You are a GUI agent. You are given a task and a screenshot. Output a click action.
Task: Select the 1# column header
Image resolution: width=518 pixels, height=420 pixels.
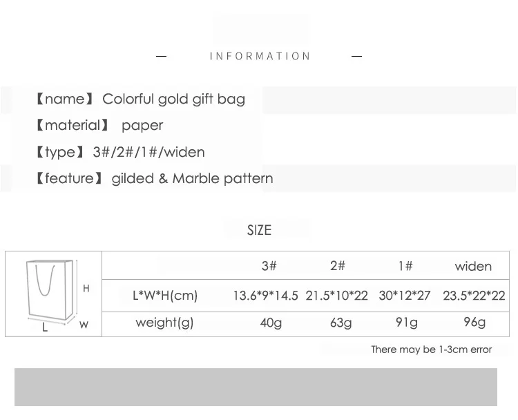(x=405, y=266)
